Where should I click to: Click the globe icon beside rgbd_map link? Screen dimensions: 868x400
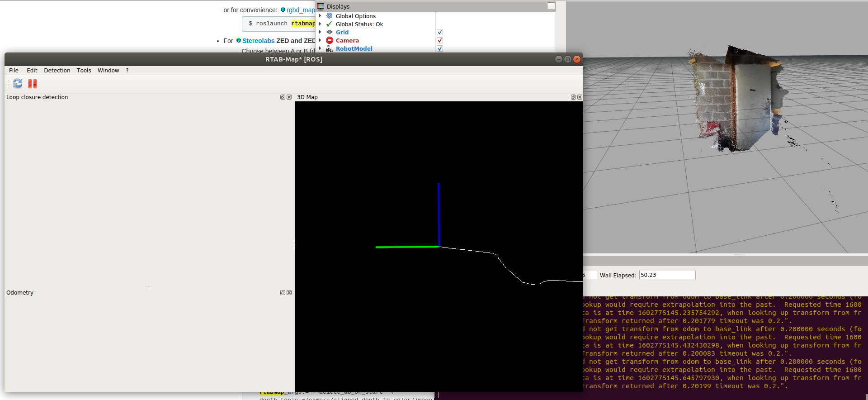click(283, 10)
